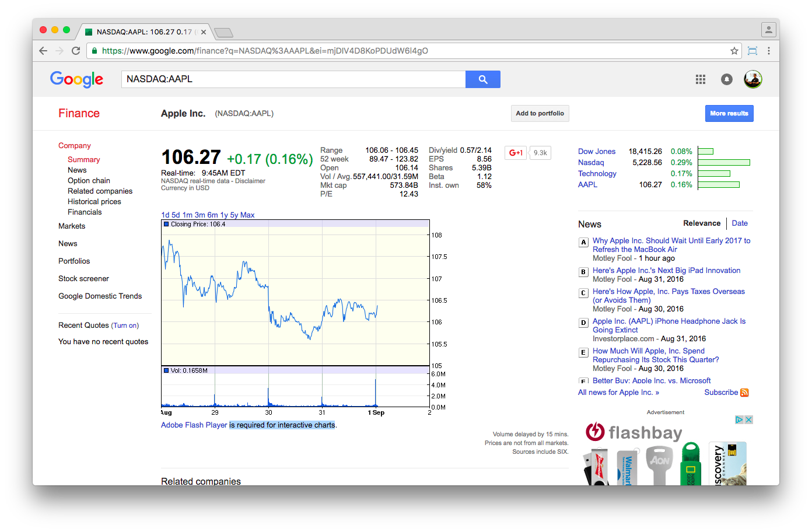Open company News under Company
812x532 pixels.
coord(77,170)
